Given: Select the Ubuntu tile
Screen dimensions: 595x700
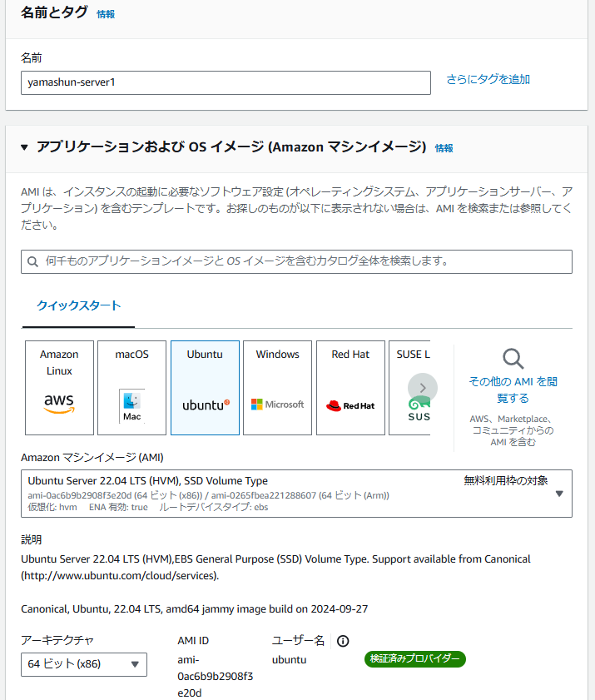Looking at the screenshot, I should click(x=205, y=388).
